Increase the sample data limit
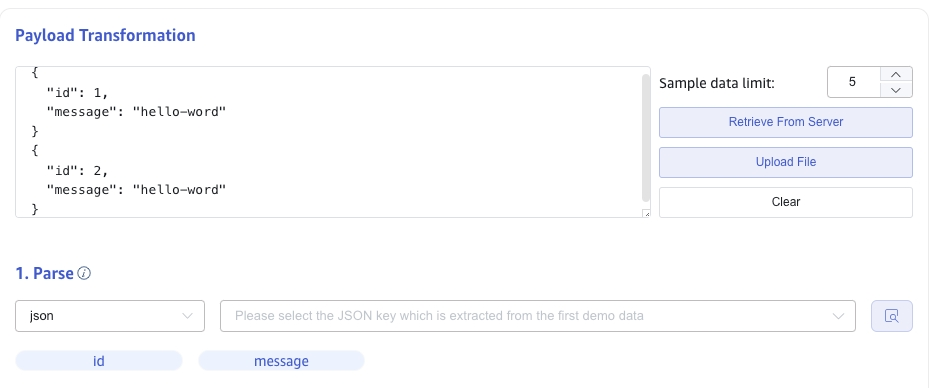This screenshot has height=388, width=930. click(896, 74)
